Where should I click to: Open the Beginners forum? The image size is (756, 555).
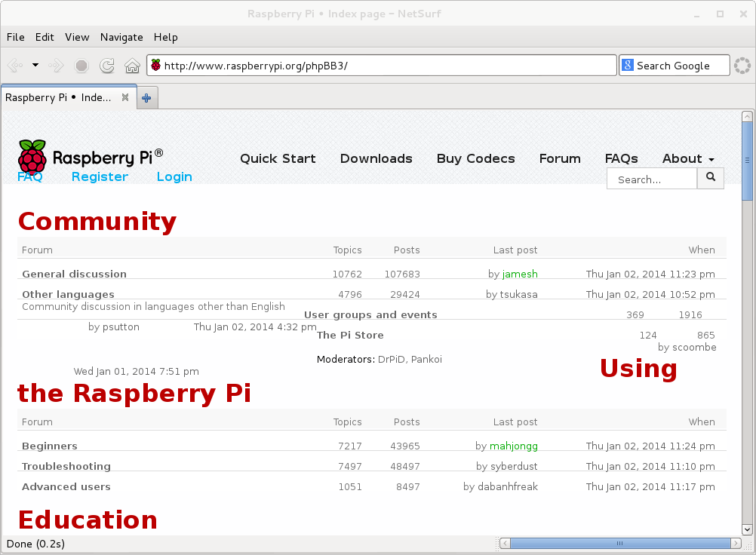[x=49, y=446]
